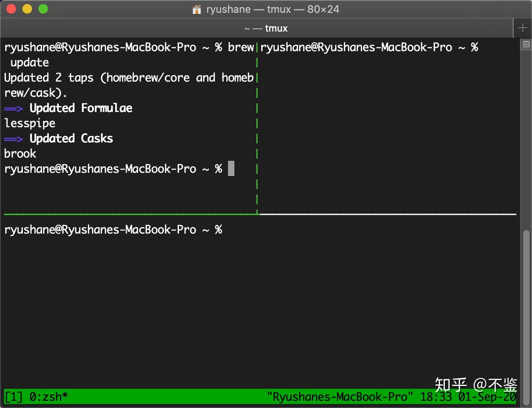This screenshot has width=532, height=408.
Task: Click the green zoom traffic light
Action: click(43, 8)
